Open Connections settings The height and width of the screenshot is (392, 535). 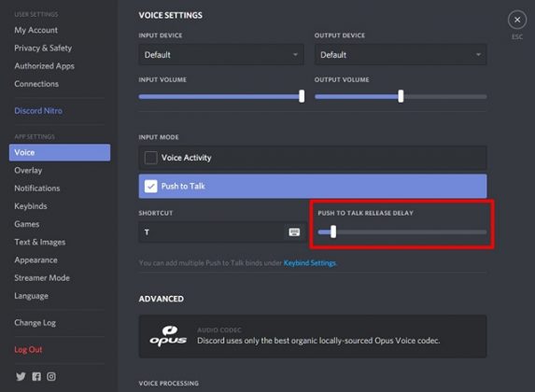click(x=36, y=84)
